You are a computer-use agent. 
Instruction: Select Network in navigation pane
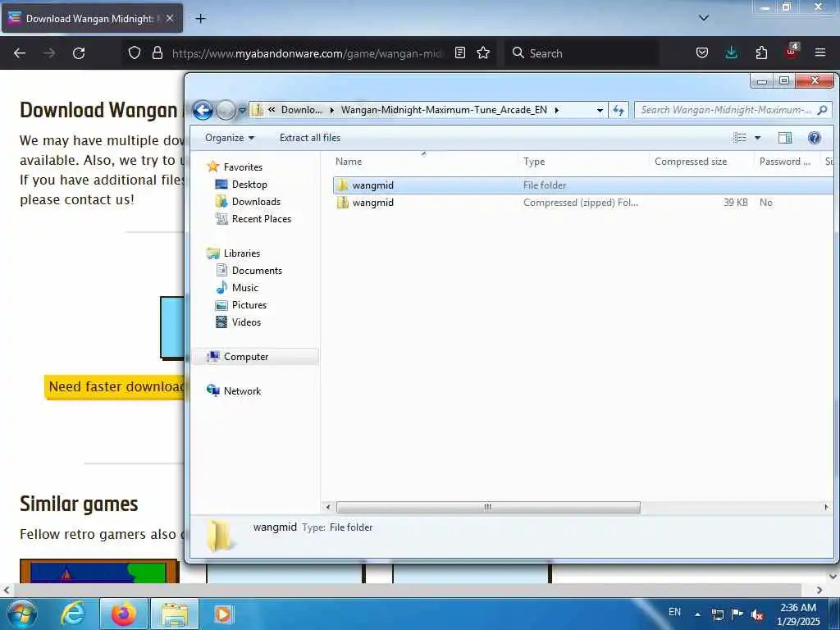click(x=242, y=391)
